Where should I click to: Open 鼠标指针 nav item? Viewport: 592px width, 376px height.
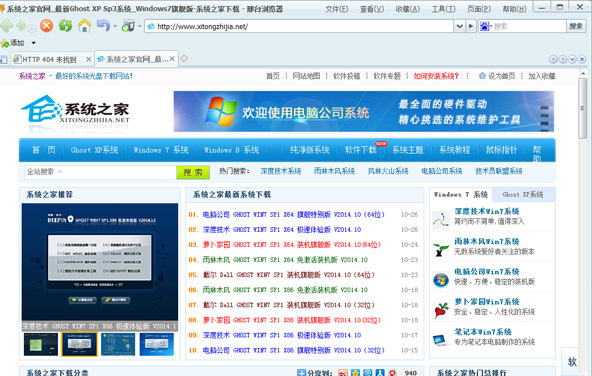(501, 150)
